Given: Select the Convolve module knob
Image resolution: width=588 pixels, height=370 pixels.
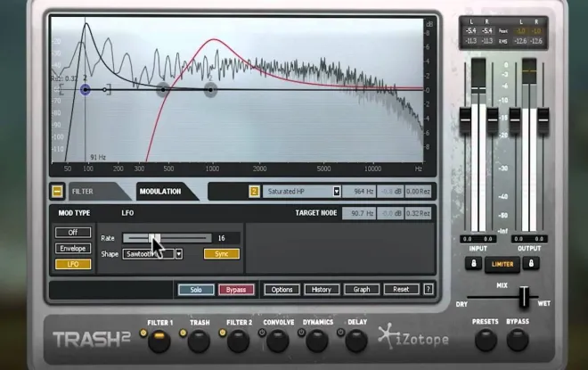Looking at the screenshot, I should click(278, 341).
